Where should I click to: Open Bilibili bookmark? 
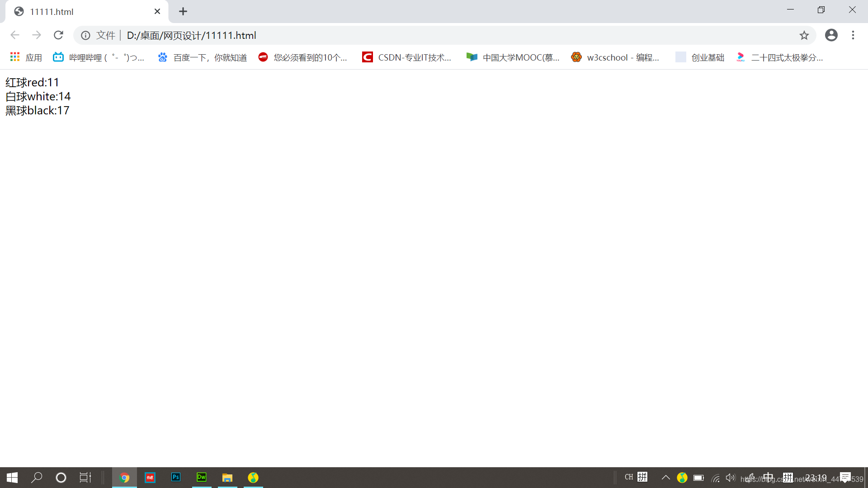click(x=99, y=57)
